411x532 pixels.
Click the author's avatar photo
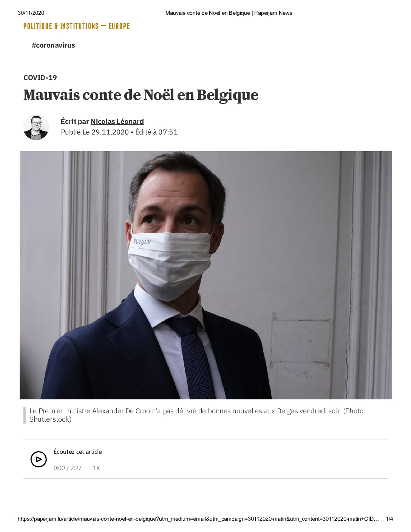point(36,127)
